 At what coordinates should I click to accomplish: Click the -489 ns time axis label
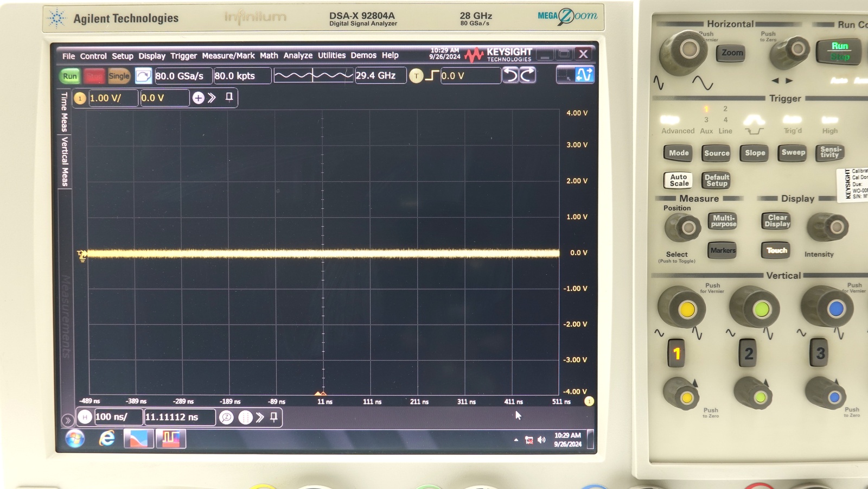click(90, 401)
